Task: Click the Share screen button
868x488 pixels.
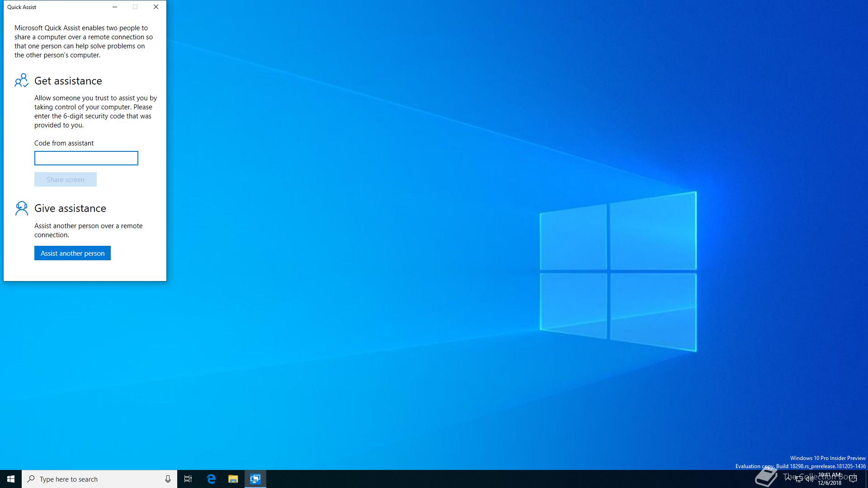Action: tap(66, 179)
